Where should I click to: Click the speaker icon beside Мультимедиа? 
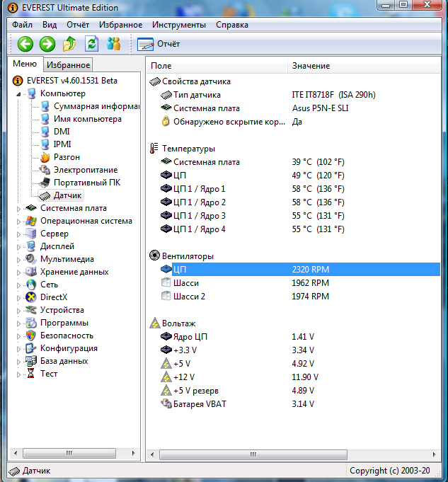(x=31, y=259)
